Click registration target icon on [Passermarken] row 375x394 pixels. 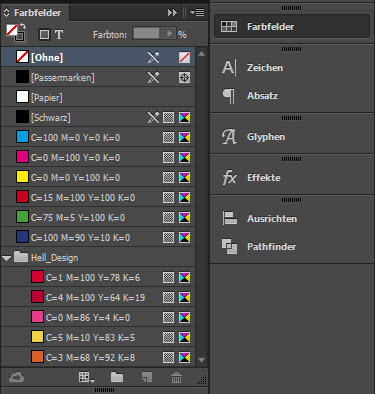coord(184,77)
